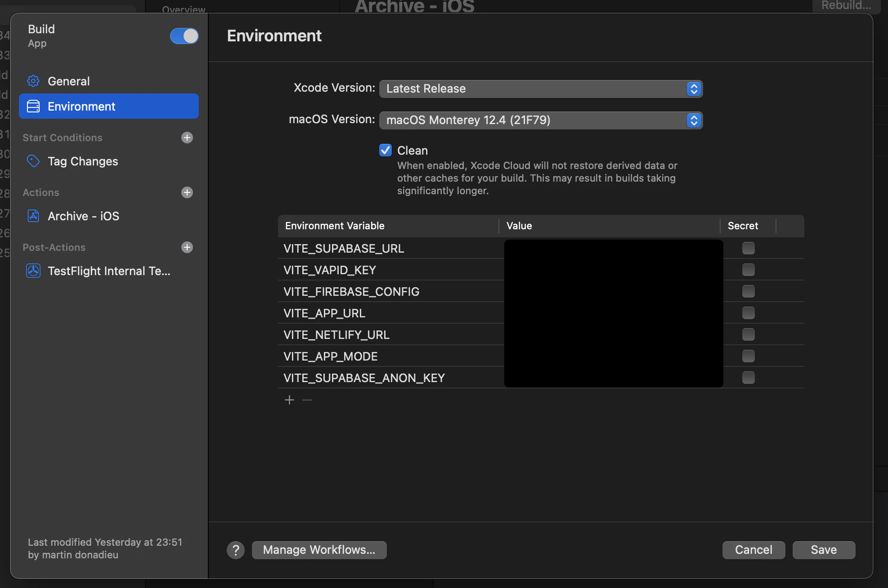The image size is (888, 588).
Task: Click the General settings gear icon
Action: (33, 81)
